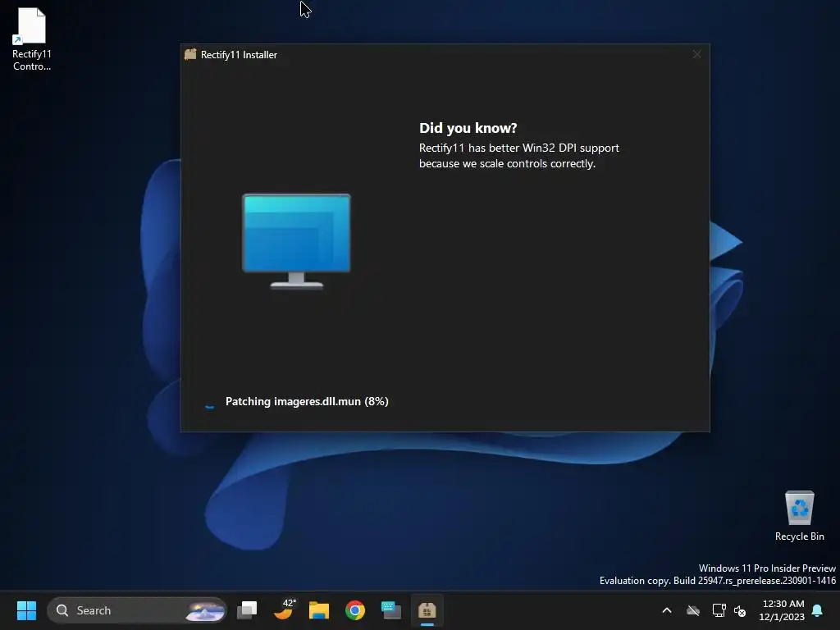Open the notification bell icon
Image resolution: width=840 pixels, height=630 pixels.
(x=817, y=610)
